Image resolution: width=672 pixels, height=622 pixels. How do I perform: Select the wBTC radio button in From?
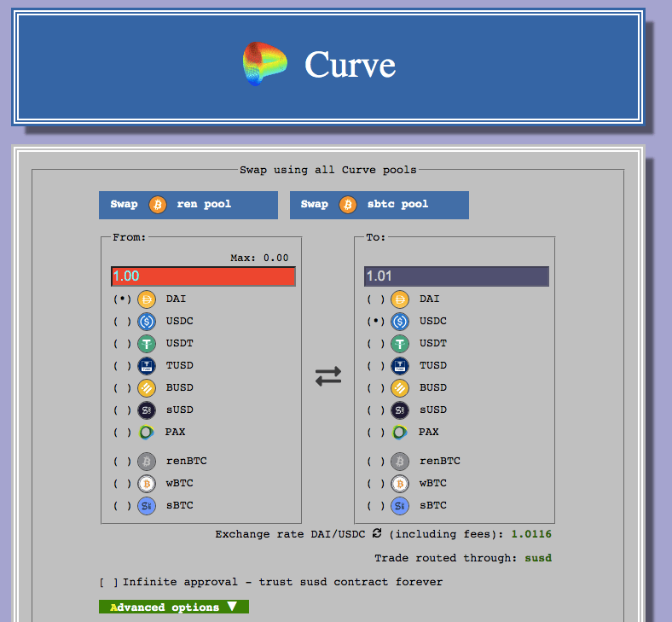[x=122, y=484]
